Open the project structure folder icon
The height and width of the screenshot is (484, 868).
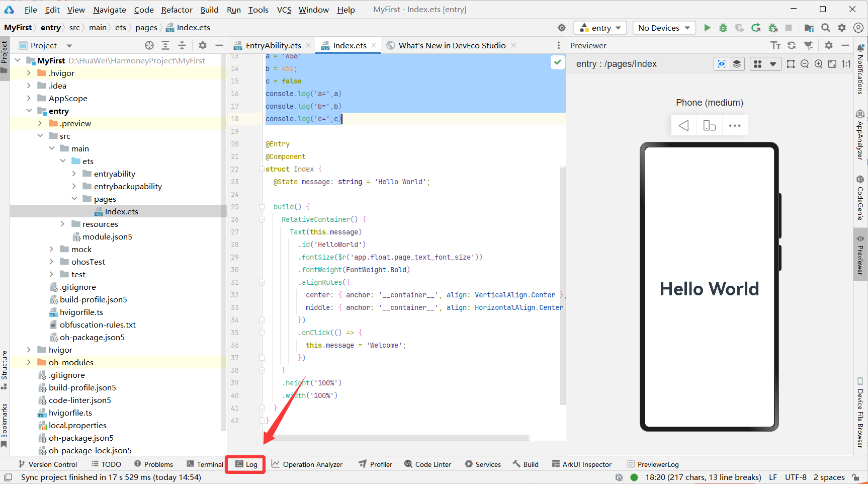809,28
